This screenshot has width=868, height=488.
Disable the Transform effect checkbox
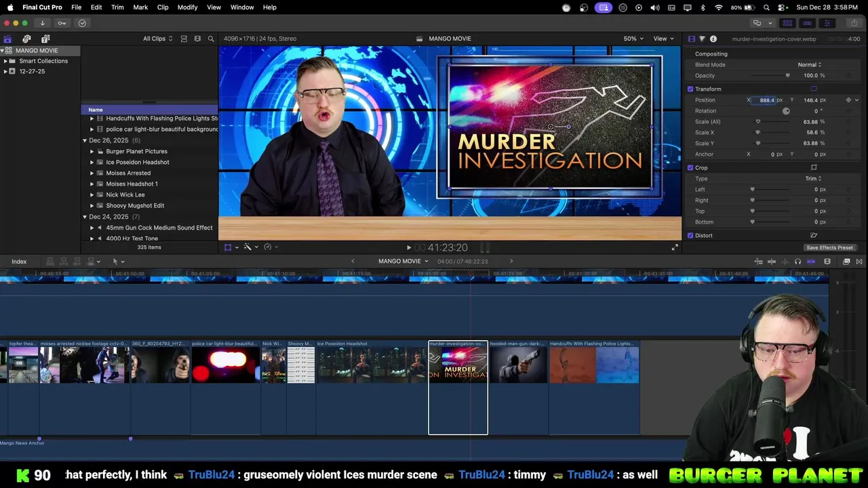(690, 89)
